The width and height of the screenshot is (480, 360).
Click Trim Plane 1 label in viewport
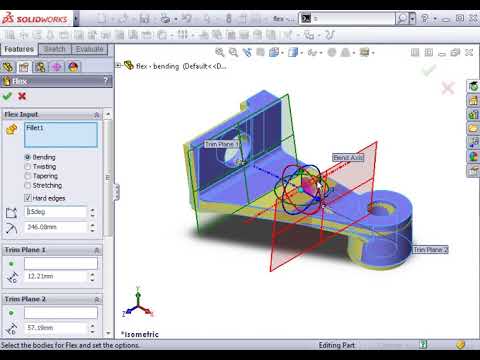(221, 144)
